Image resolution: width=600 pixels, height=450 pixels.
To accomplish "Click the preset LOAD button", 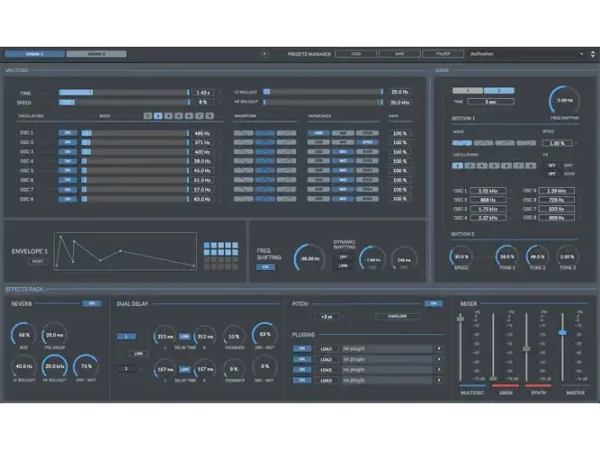I will (356, 54).
